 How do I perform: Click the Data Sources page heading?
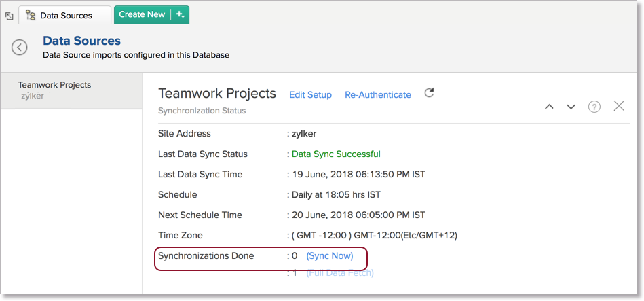click(81, 41)
